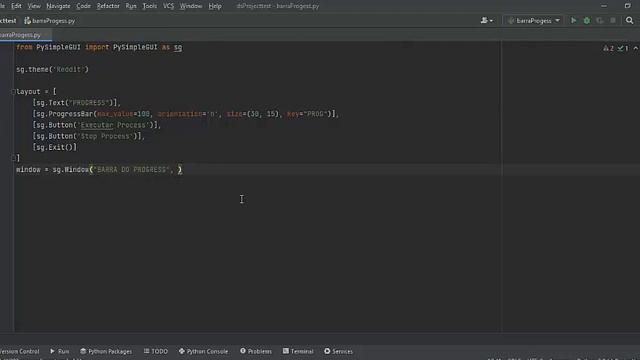Click 'Stop Process' string in code

point(105,136)
